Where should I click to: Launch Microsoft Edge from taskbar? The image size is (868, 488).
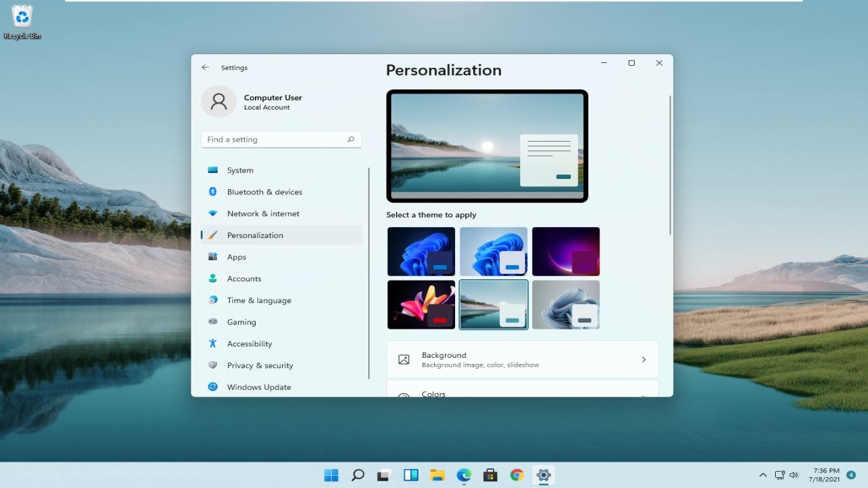click(x=464, y=475)
